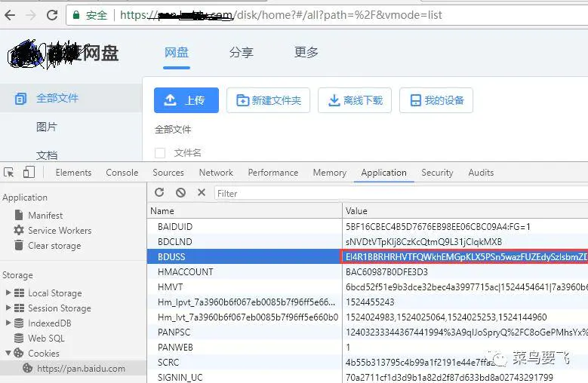Screen dimensions: 588x383
Task: Click the green secure padlock icon
Action: [x=76, y=15]
